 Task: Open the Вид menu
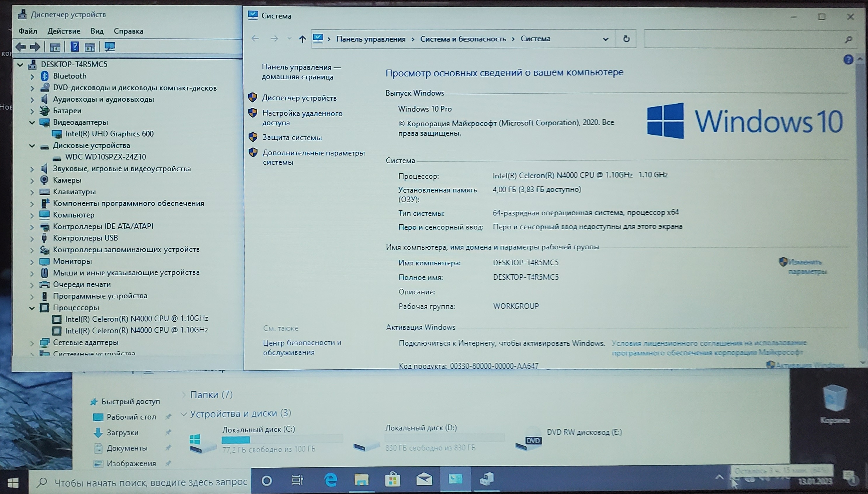click(97, 31)
